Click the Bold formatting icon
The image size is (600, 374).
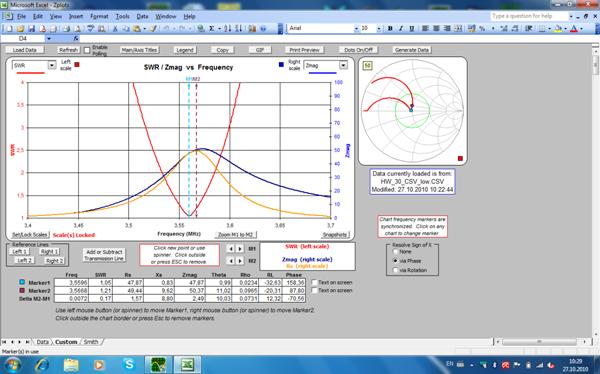click(390, 28)
